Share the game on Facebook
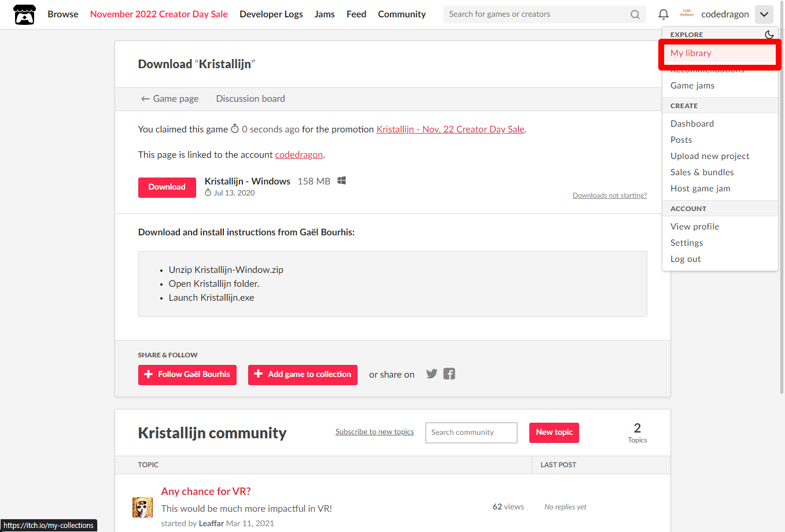The width and height of the screenshot is (785, 532). [449, 374]
